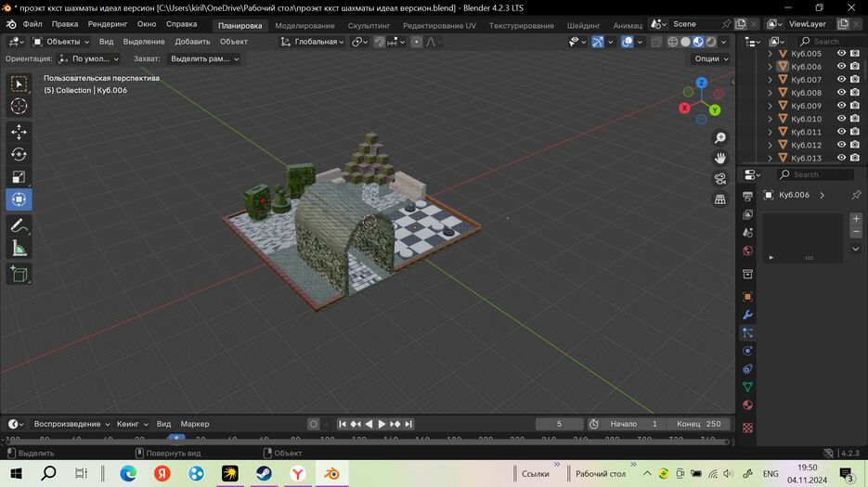Screen dimensions: 868x487
Task: Open Object Data green triangle tab
Action: [747, 387]
